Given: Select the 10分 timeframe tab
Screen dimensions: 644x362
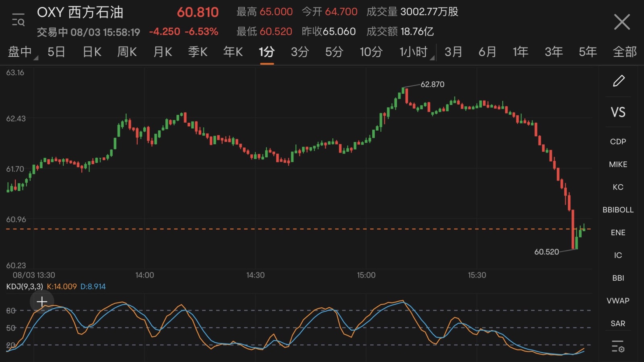Looking at the screenshot, I should pyautogui.click(x=371, y=52).
